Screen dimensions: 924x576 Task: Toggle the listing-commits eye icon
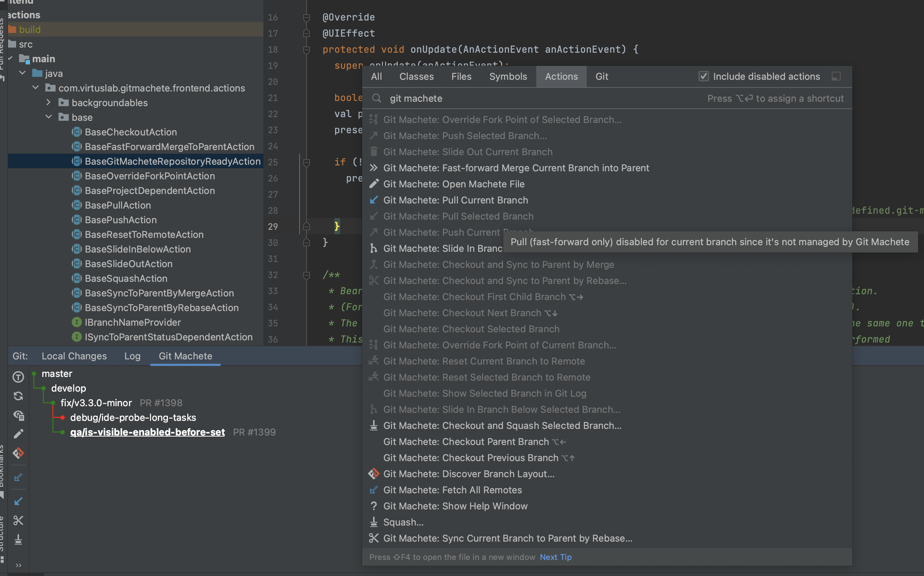18,415
